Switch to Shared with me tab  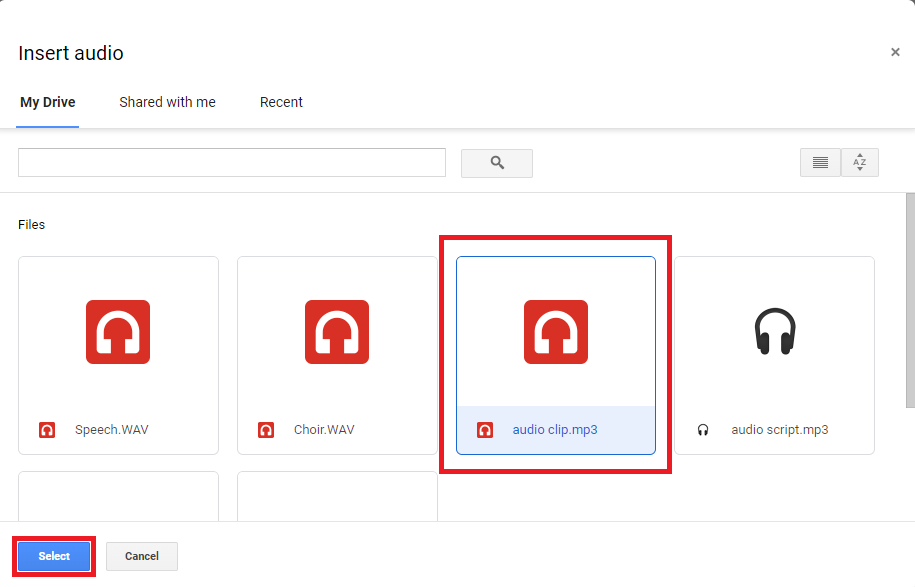167,102
